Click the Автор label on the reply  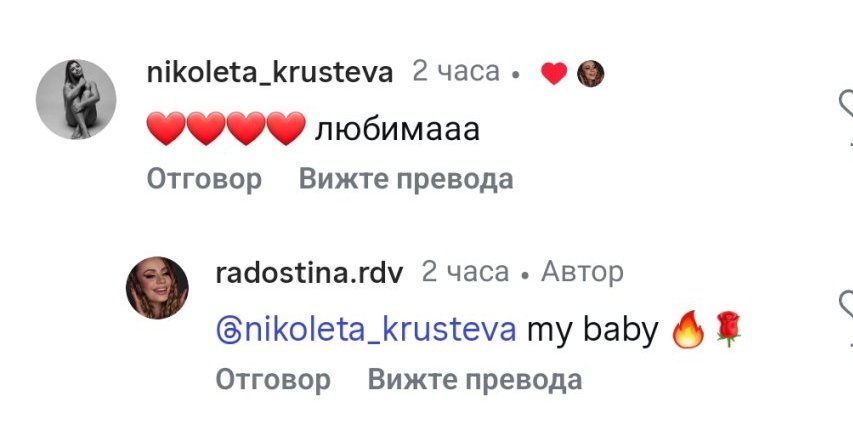click(581, 272)
